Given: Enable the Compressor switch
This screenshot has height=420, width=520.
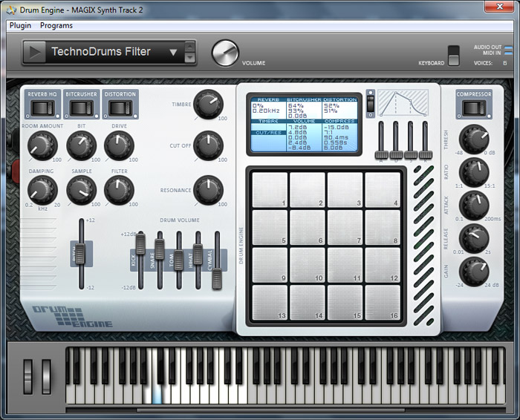Looking at the screenshot, I should (473, 108).
